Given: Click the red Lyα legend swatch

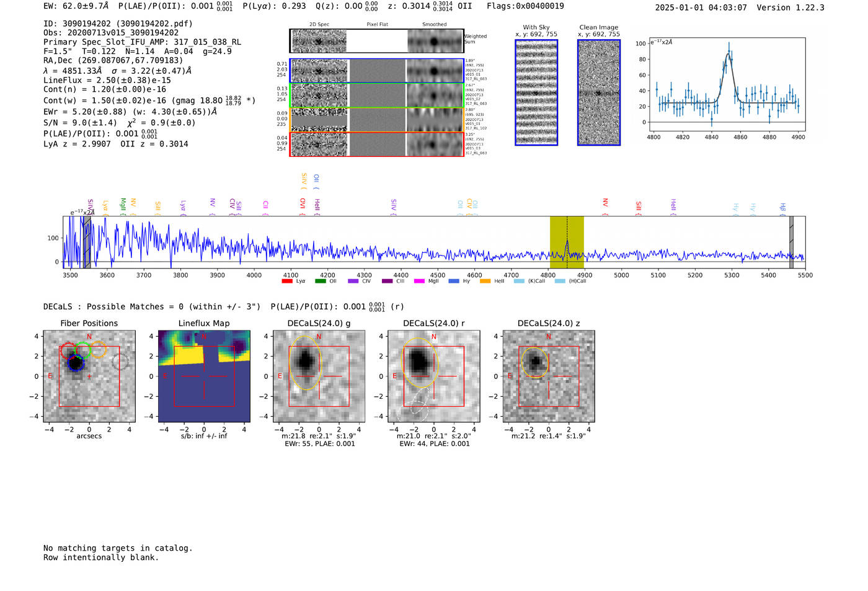Looking at the screenshot, I should tap(286, 281).
